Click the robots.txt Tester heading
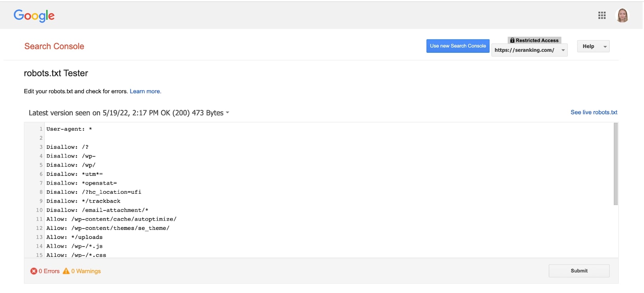 point(56,73)
